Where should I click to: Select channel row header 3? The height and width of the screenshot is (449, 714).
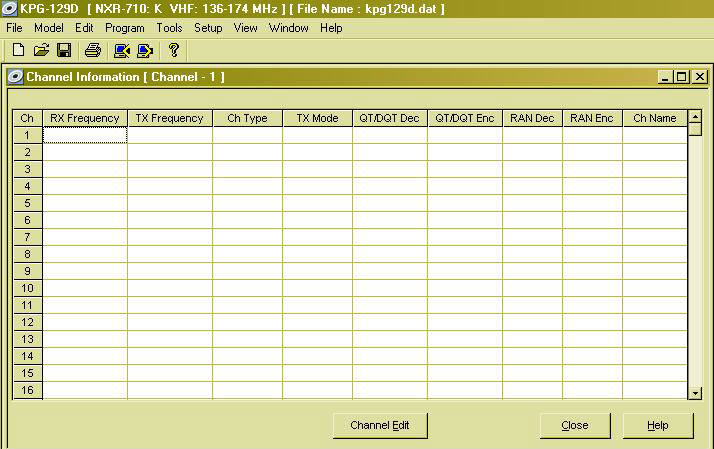pos(27,169)
